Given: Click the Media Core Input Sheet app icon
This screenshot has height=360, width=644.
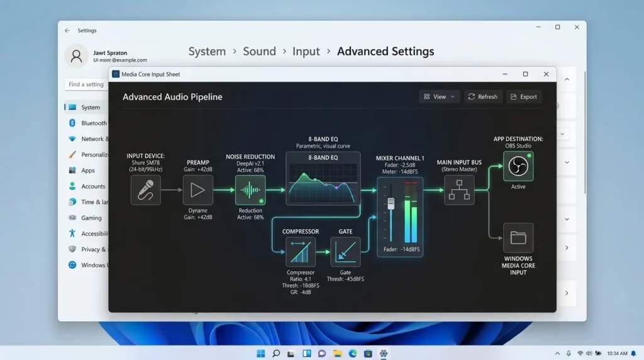Looking at the screenshot, I should [116, 74].
